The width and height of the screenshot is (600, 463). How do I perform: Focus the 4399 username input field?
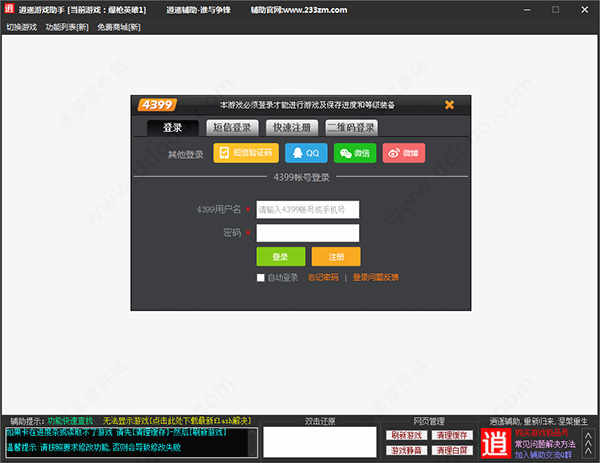[308, 209]
